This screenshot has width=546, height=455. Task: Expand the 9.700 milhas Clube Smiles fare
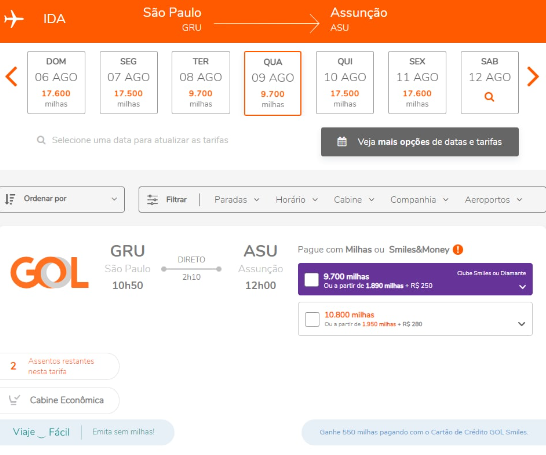click(x=522, y=287)
